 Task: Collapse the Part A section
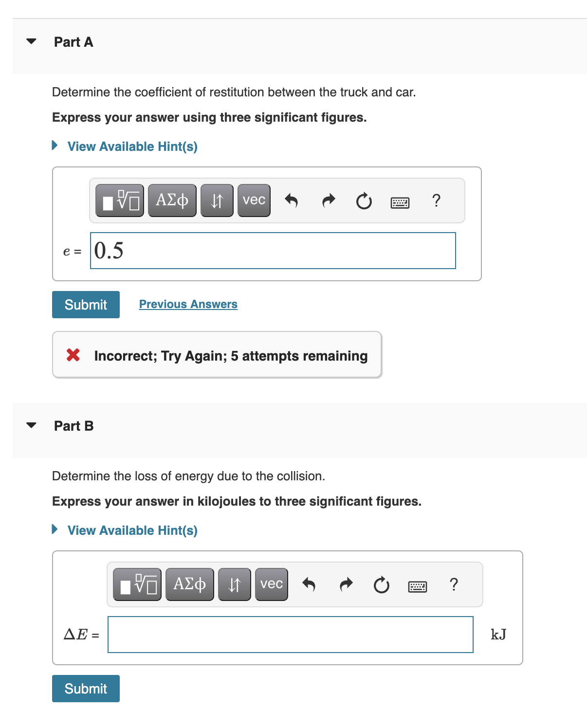coord(31,41)
